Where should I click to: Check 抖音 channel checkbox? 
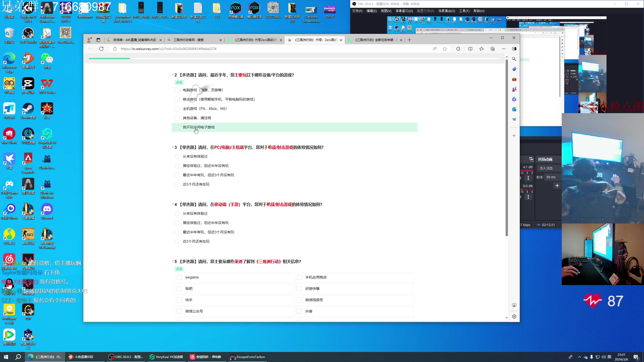(299, 311)
